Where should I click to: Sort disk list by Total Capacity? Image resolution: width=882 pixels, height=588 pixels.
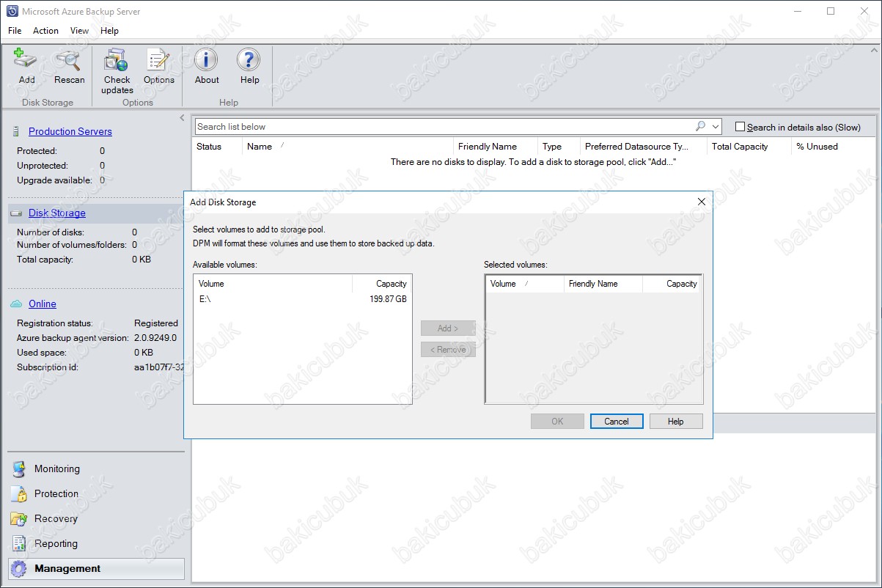pos(749,147)
